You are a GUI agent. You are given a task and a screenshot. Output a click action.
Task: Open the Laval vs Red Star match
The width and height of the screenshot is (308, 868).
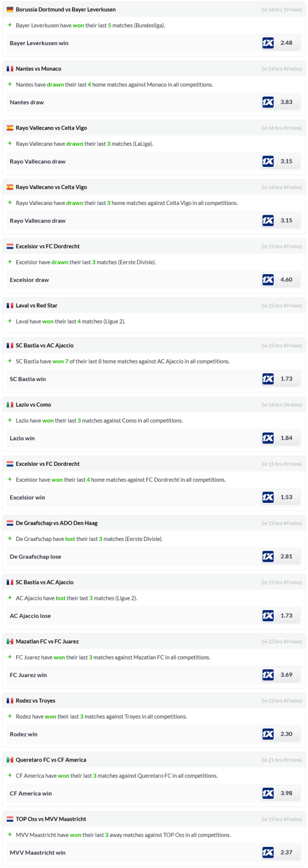click(x=36, y=306)
